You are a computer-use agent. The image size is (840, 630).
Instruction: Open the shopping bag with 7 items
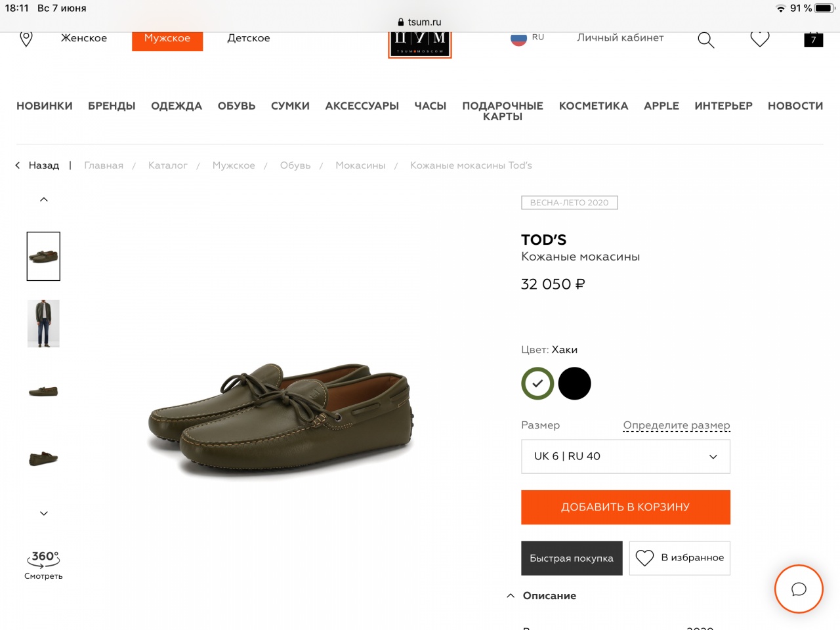[x=813, y=39]
